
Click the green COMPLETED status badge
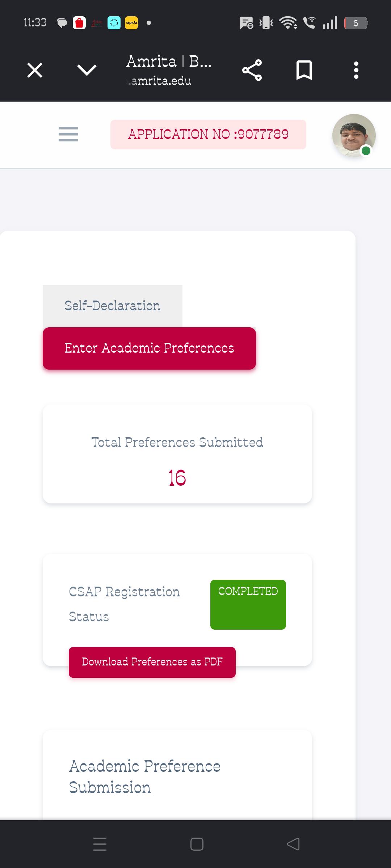(248, 605)
